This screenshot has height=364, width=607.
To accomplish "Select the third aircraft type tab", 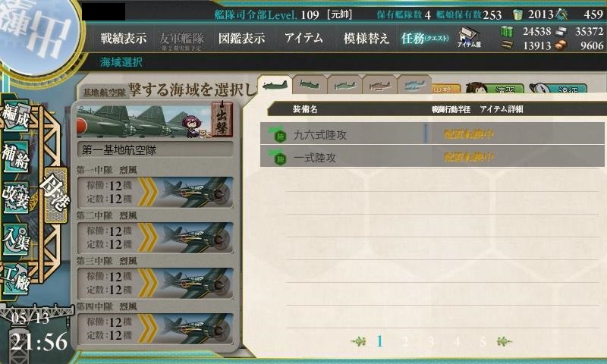I will coord(344,84).
